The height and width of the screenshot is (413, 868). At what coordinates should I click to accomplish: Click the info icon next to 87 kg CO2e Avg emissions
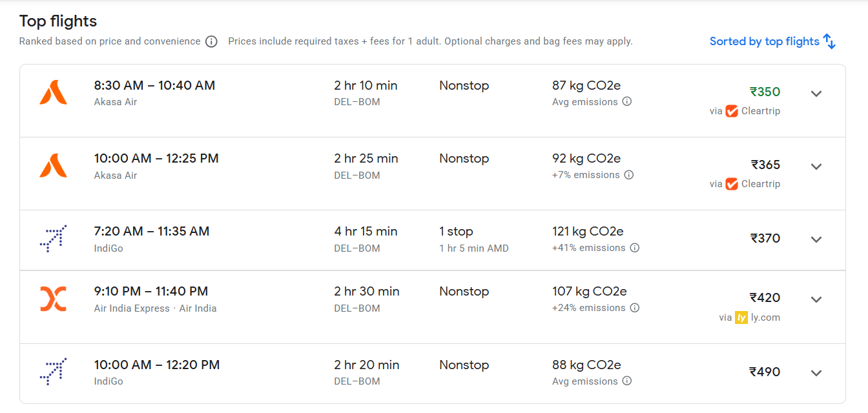(627, 102)
